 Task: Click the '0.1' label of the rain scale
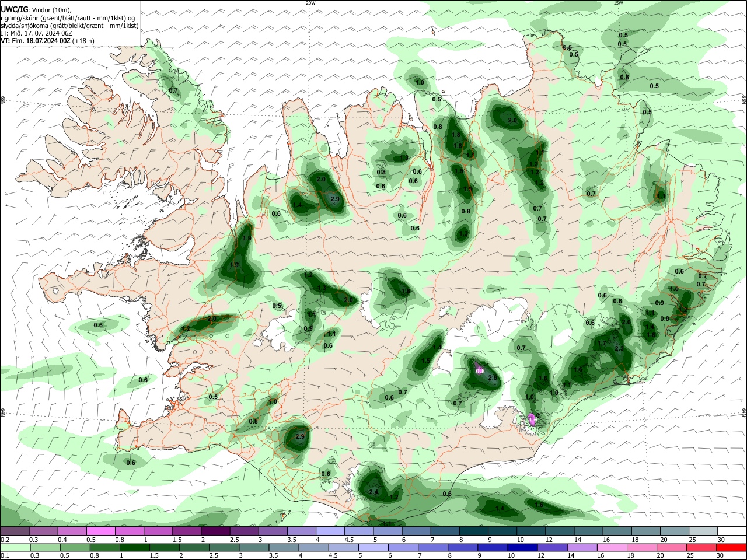tap(5, 555)
